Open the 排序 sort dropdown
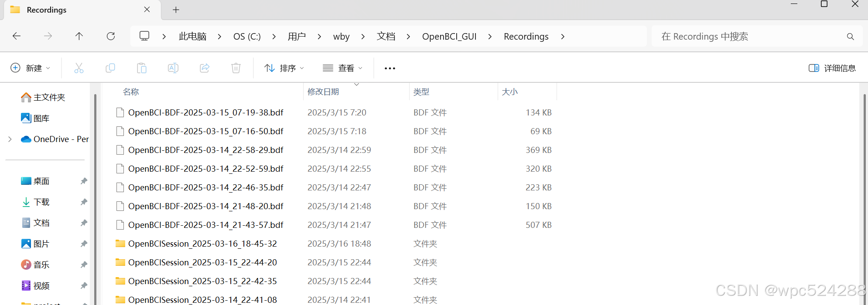 point(284,68)
